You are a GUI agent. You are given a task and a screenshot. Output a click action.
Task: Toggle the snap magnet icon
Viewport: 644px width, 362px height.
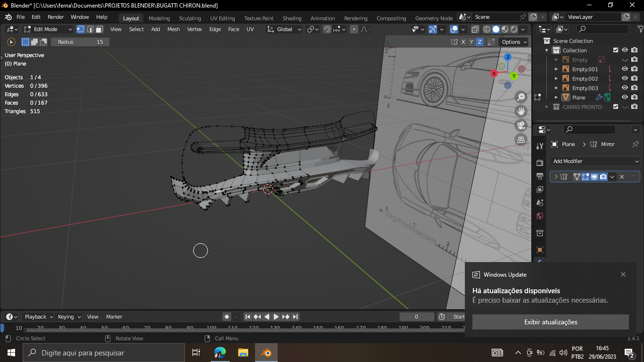pyautogui.click(x=327, y=29)
